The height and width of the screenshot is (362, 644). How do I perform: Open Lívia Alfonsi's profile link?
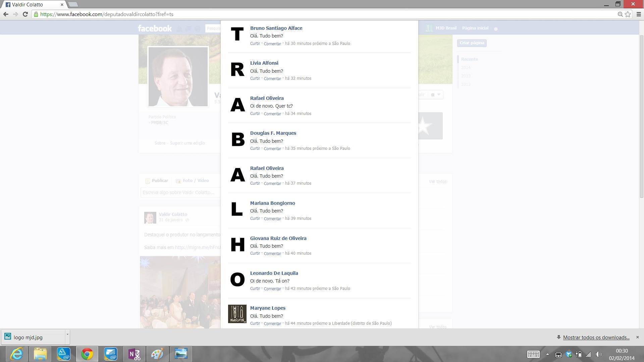pos(264,63)
